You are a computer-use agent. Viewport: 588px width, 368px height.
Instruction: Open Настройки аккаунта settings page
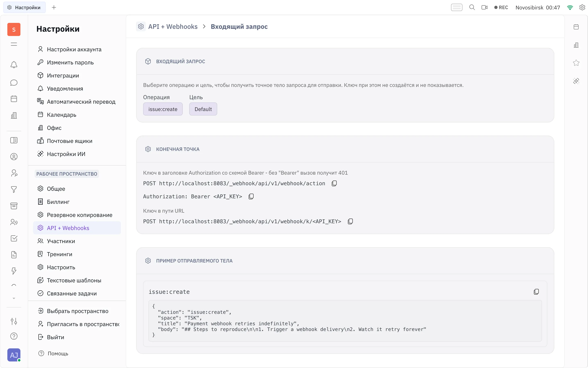[77, 49]
